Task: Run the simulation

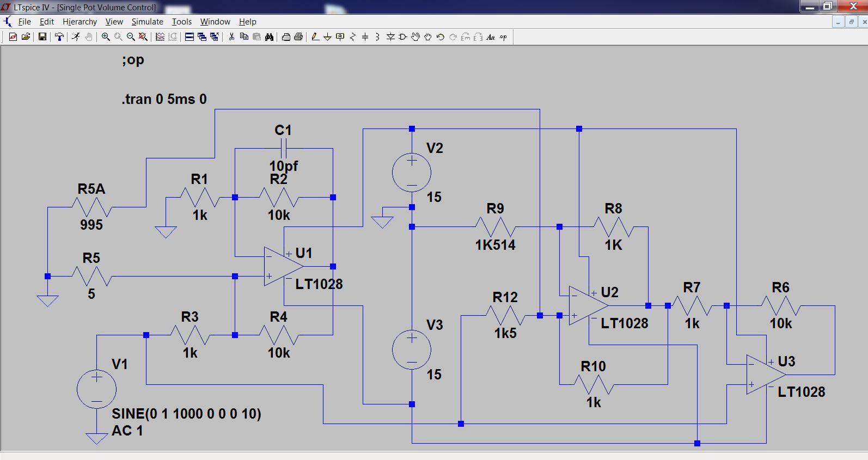Action: point(76,37)
